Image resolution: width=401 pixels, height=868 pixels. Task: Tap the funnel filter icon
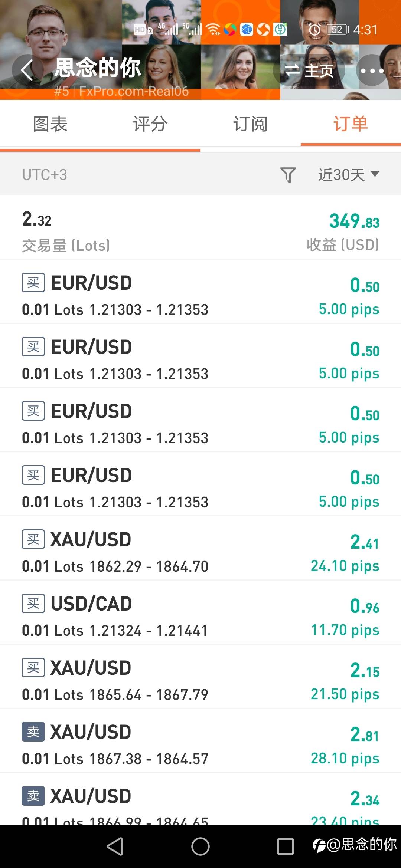point(288,175)
